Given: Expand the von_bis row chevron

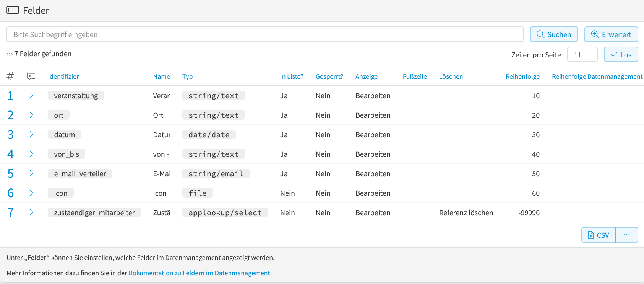Looking at the screenshot, I should click(31, 154).
